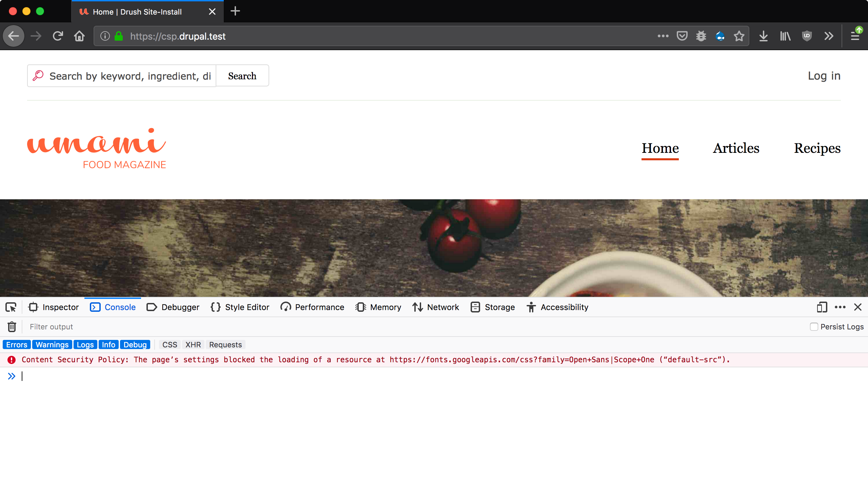Go to the browser home page icon

[79, 36]
